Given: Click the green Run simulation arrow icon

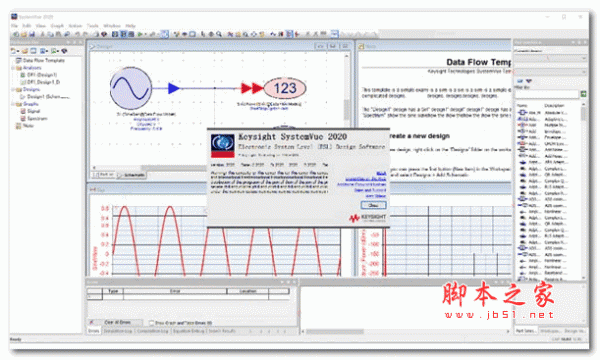Looking at the screenshot, I should [140, 34].
